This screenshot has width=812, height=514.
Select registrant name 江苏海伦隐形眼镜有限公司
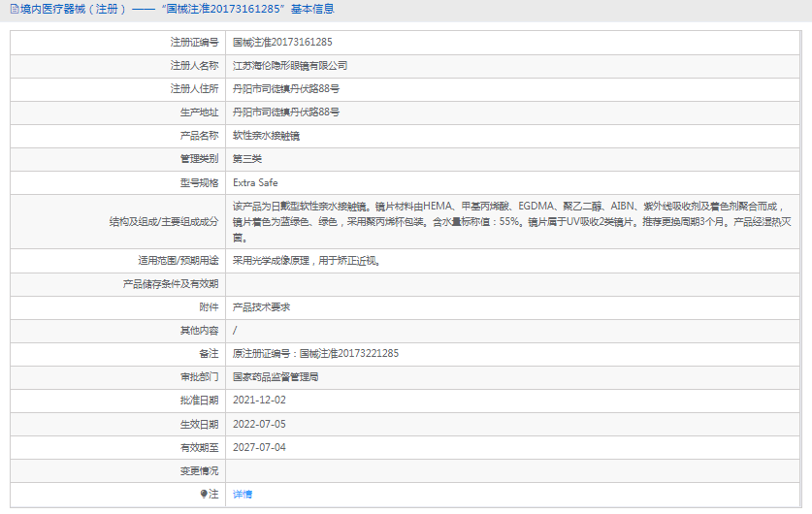point(290,66)
